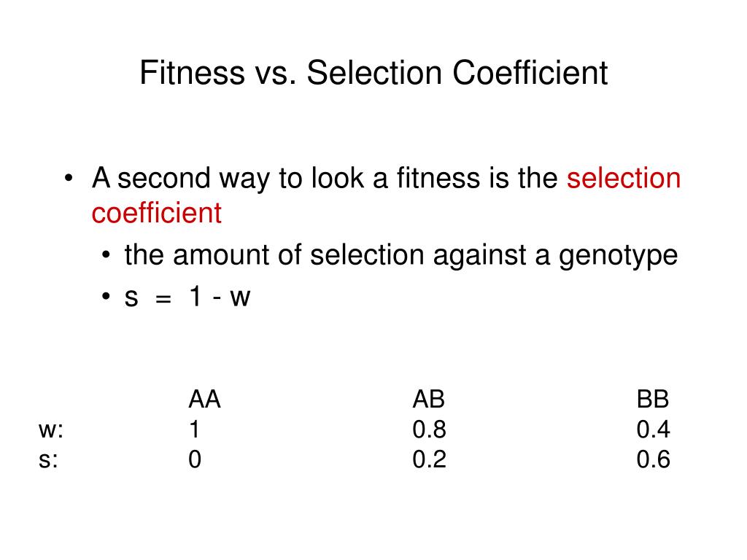
Task: Click the BB genotype column header
Action: [653, 399]
